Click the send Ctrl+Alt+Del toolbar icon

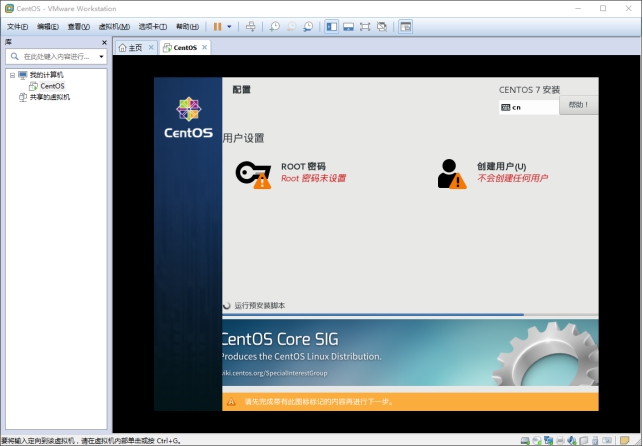coord(250,27)
